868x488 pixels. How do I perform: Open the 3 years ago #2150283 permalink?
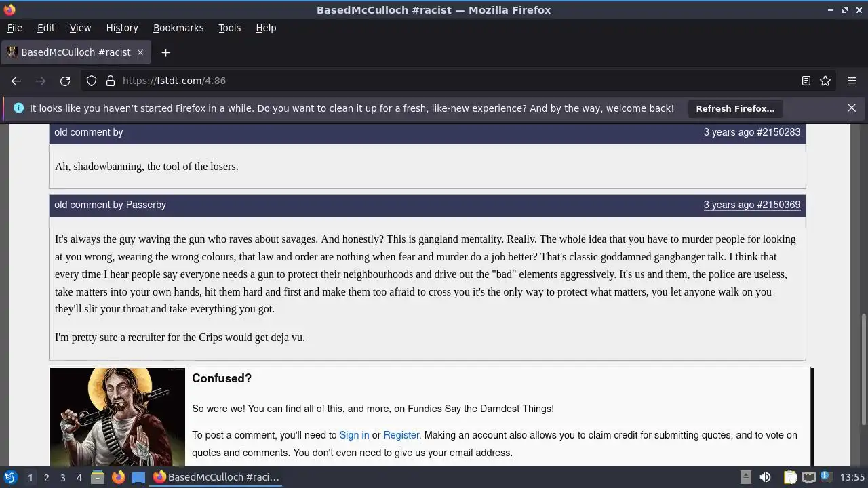pyautogui.click(x=751, y=132)
